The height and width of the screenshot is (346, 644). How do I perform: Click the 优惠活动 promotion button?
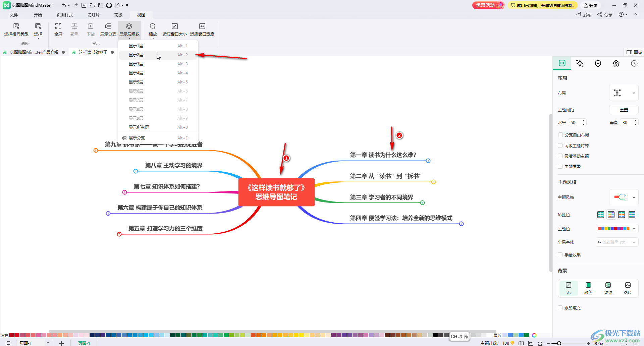click(x=488, y=5)
